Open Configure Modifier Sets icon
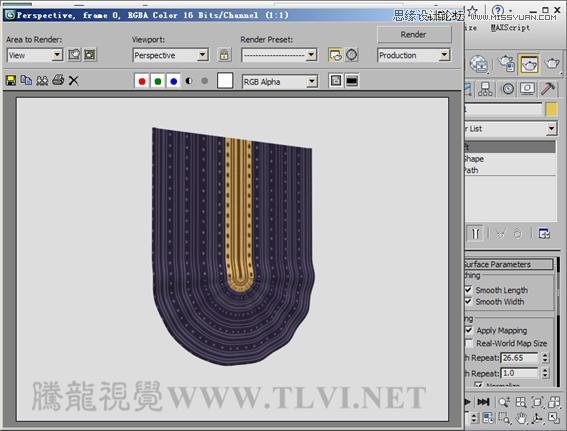 [x=543, y=234]
